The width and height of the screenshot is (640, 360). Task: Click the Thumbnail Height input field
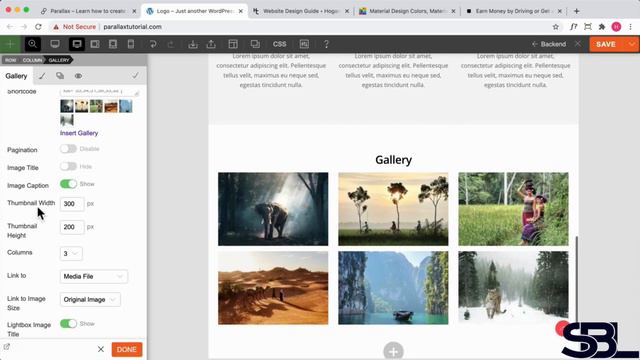(x=72, y=227)
